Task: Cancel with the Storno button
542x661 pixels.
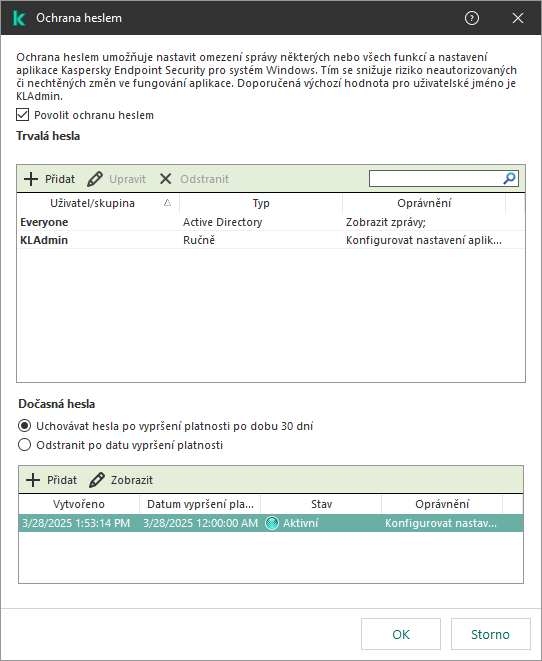Action: 491,634
